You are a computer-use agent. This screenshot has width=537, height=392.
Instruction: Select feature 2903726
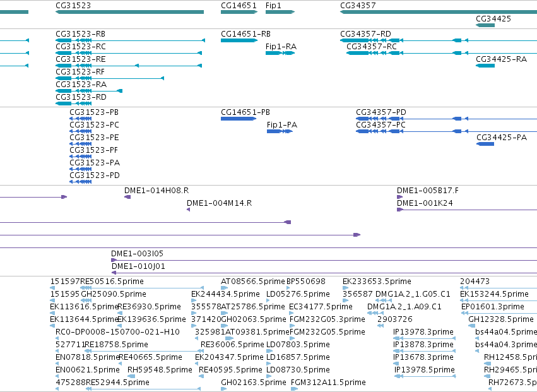click(395, 319)
